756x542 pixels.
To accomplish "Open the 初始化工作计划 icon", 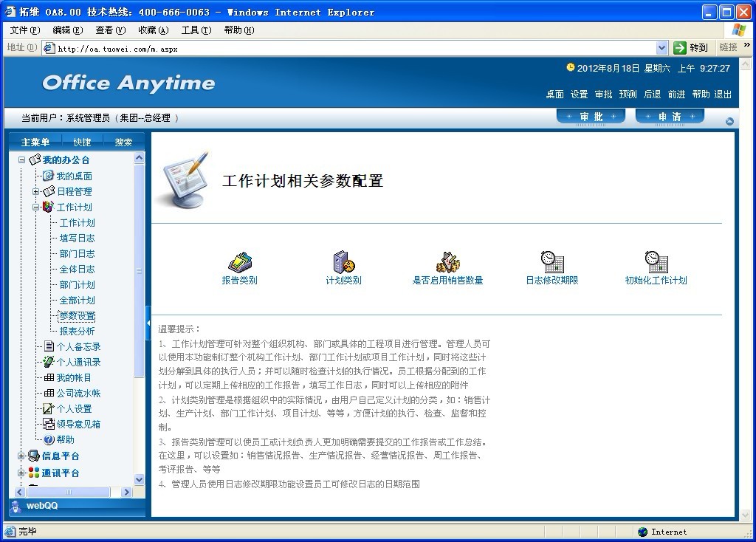I will (656, 263).
